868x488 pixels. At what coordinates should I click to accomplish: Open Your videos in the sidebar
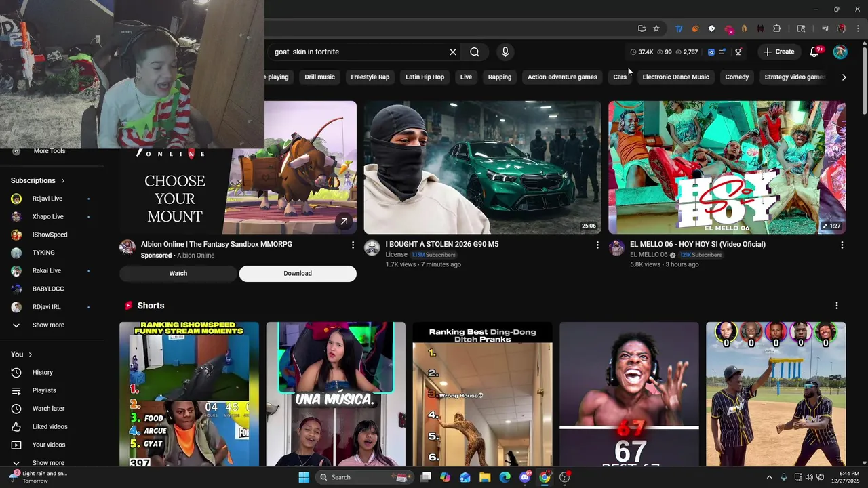[49, 445]
